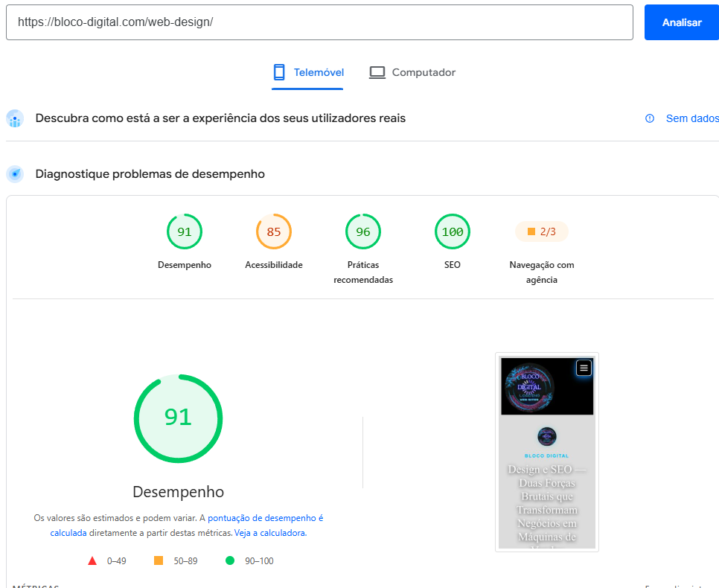
Task: Select the Práticas recomendadas gauge 96
Action: click(x=363, y=231)
